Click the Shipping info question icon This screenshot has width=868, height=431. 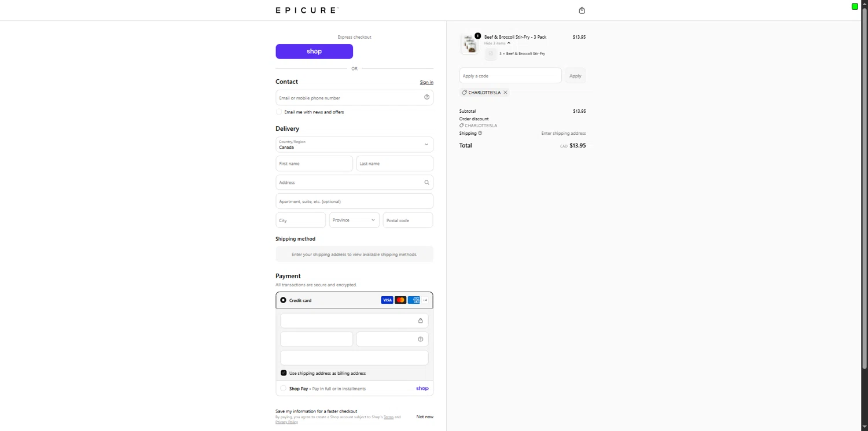click(480, 133)
